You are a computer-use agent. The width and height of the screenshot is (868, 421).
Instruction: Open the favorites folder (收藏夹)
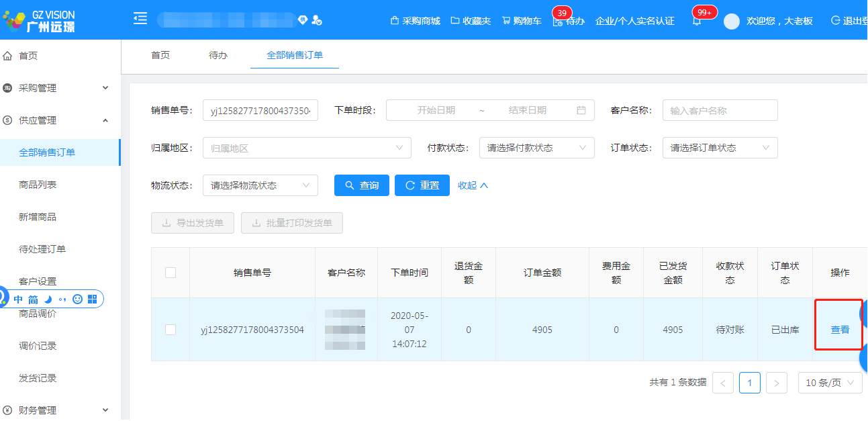point(471,21)
